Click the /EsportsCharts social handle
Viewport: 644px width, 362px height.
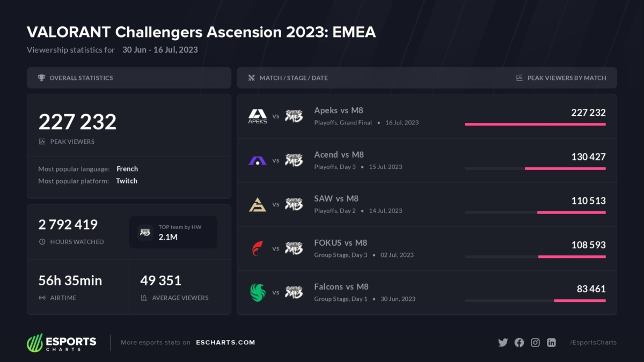(x=593, y=343)
